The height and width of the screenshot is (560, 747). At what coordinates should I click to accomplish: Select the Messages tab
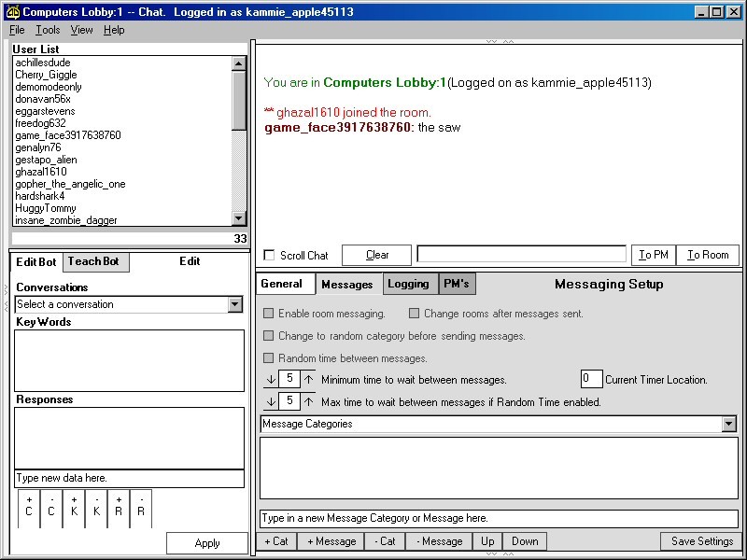click(x=349, y=285)
